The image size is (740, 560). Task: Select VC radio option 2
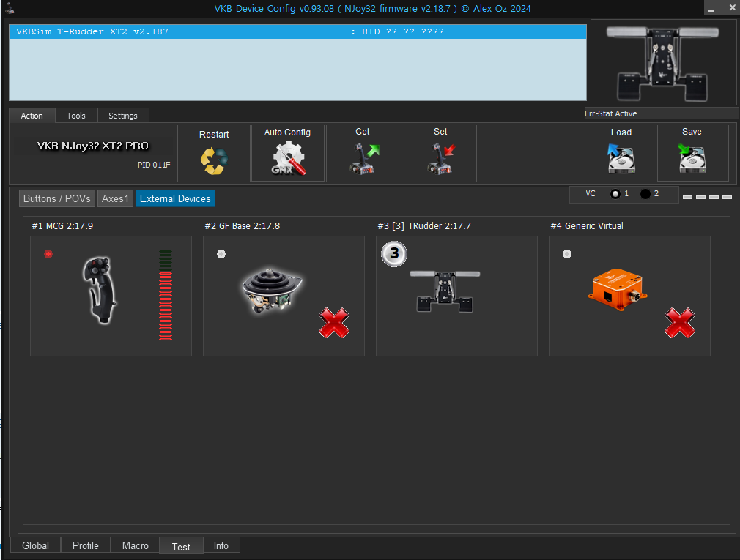pos(645,194)
